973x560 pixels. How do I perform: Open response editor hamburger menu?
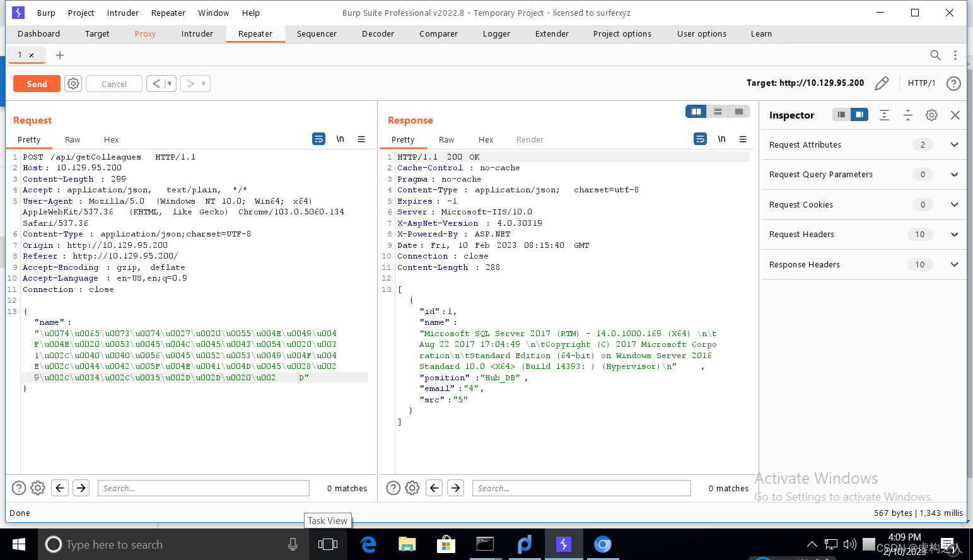click(743, 139)
